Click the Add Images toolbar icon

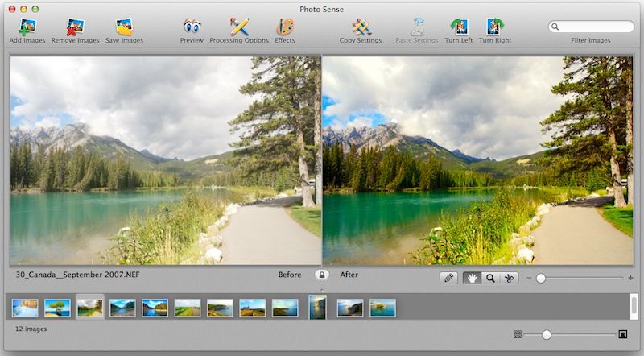point(27,27)
